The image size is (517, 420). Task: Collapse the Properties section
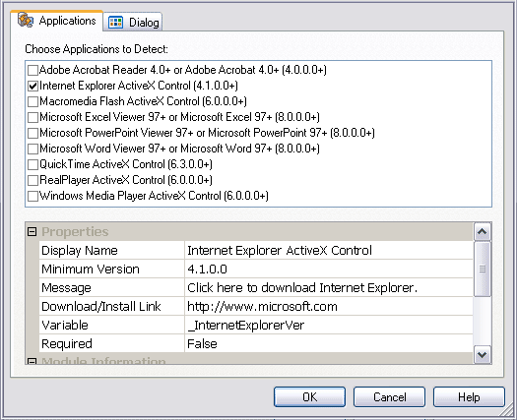click(32, 231)
